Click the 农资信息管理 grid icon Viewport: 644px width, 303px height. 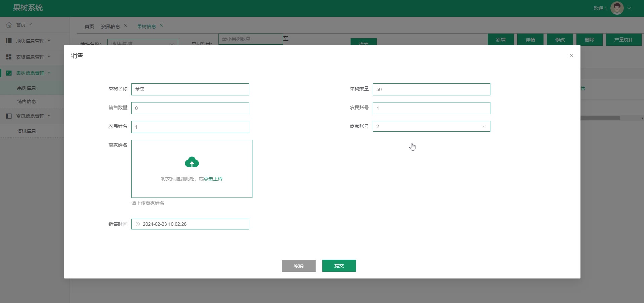pyautogui.click(x=9, y=57)
